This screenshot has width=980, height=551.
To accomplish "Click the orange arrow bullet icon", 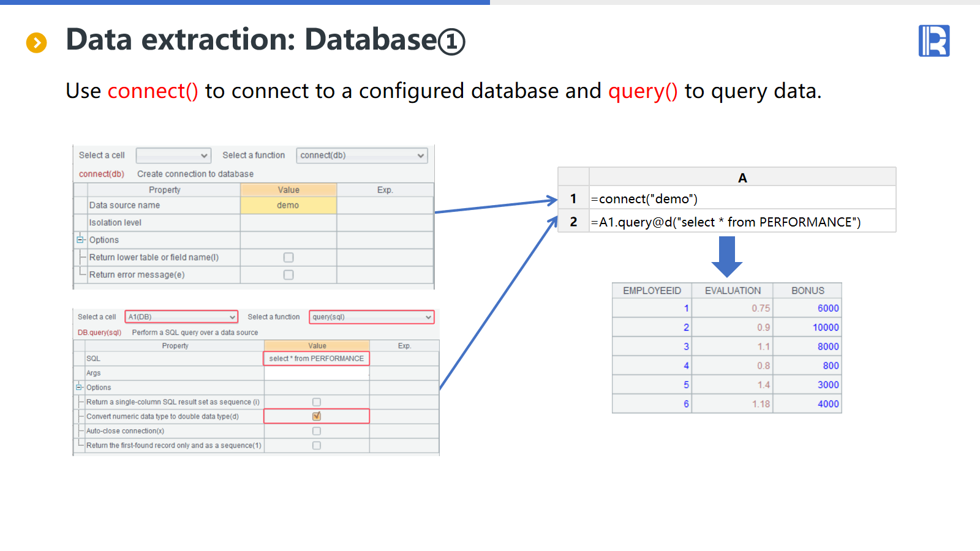I will click(36, 43).
